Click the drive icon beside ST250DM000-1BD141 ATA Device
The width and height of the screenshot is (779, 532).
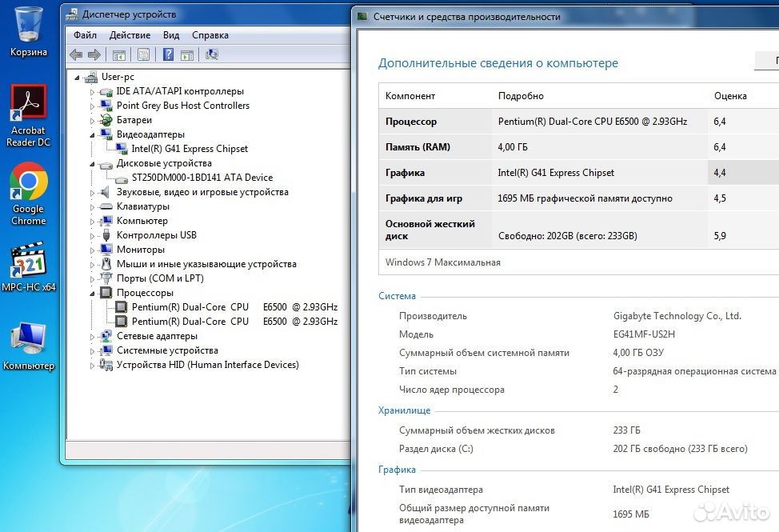pos(122,178)
